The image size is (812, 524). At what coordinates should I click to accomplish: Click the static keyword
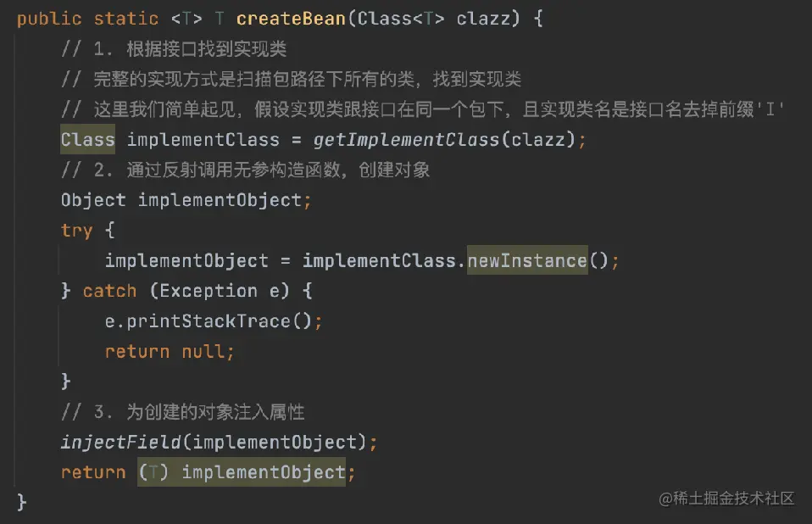point(125,19)
